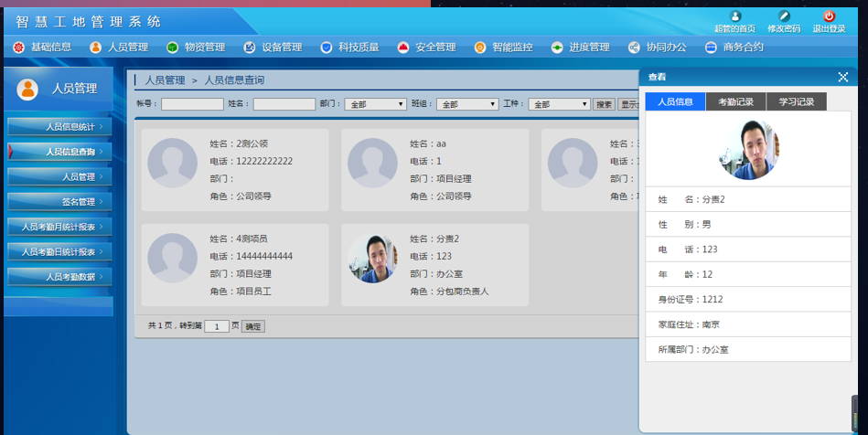Click phone number 12222222222
Viewport: 868px width, 435px height.
pos(264,161)
